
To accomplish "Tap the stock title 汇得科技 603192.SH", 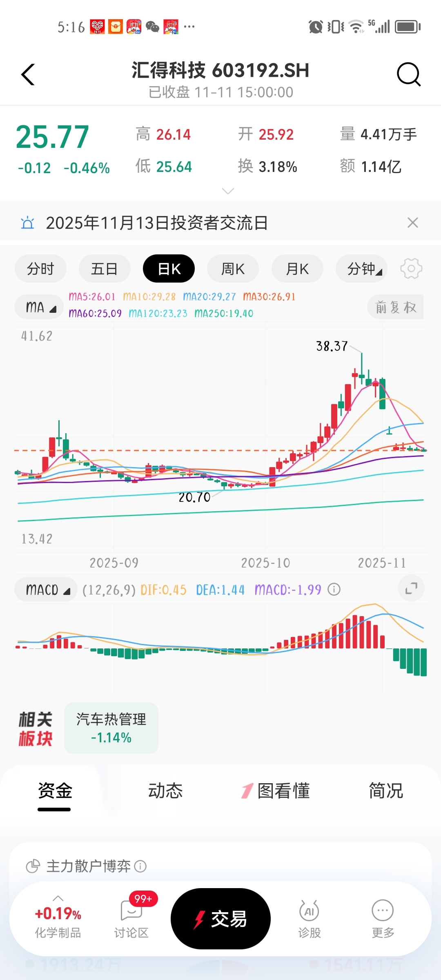I will (x=220, y=70).
